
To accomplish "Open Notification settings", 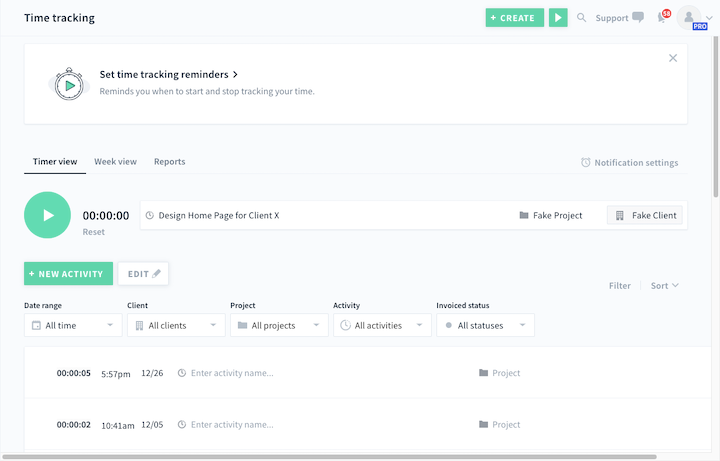I will tap(629, 163).
